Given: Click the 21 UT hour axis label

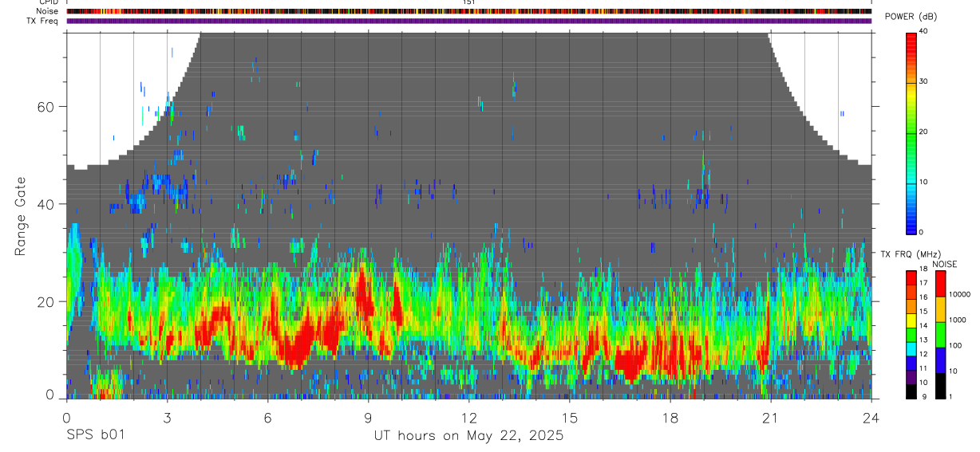Looking at the screenshot, I should pyautogui.click(x=771, y=419).
